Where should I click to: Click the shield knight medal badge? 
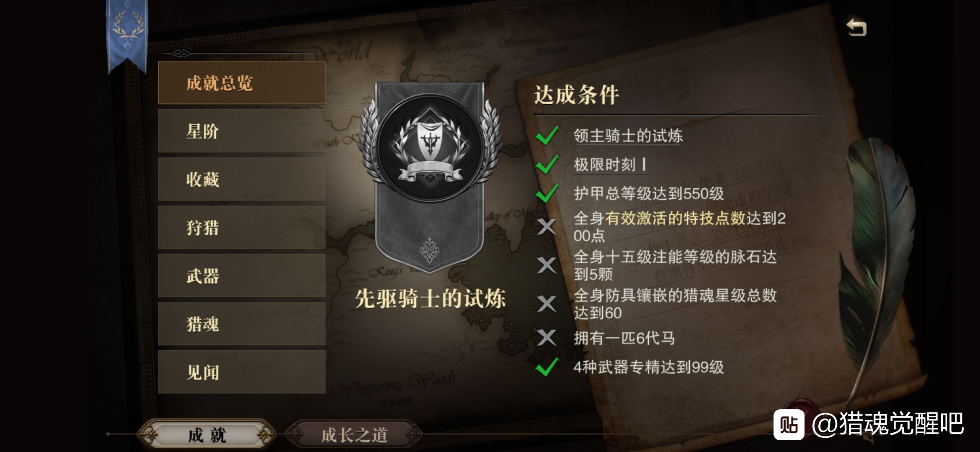(x=430, y=148)
